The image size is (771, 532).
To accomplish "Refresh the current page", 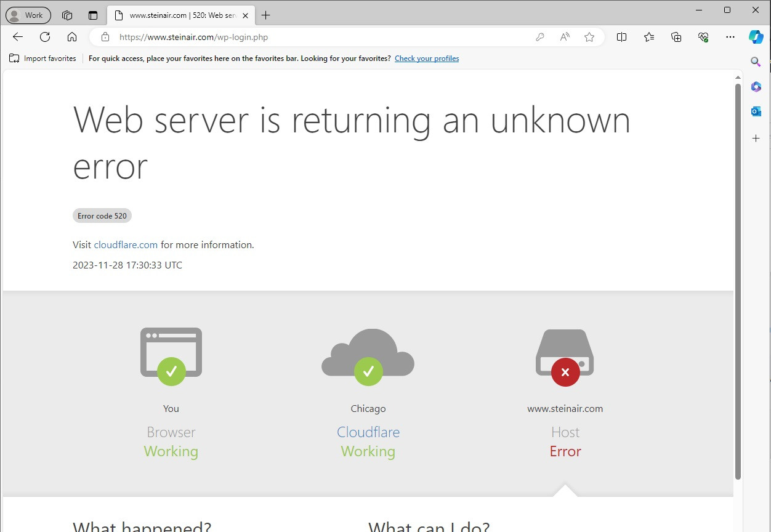I will pyautogui.click(x=45, y=37).
